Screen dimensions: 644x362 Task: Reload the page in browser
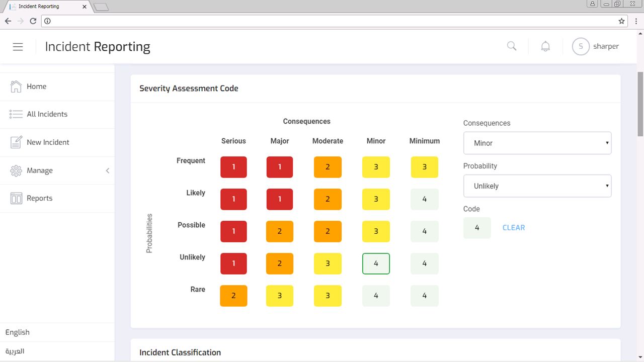click(33, 21)
